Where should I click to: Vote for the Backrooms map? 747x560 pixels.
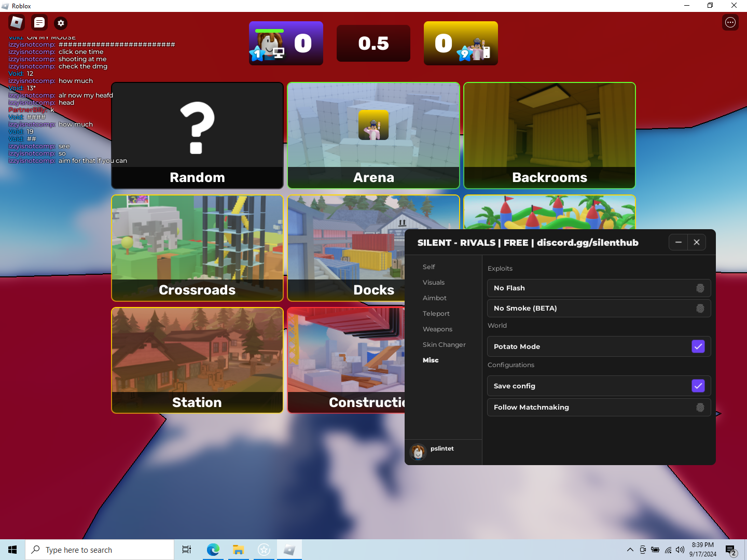[x=549, y=135]
